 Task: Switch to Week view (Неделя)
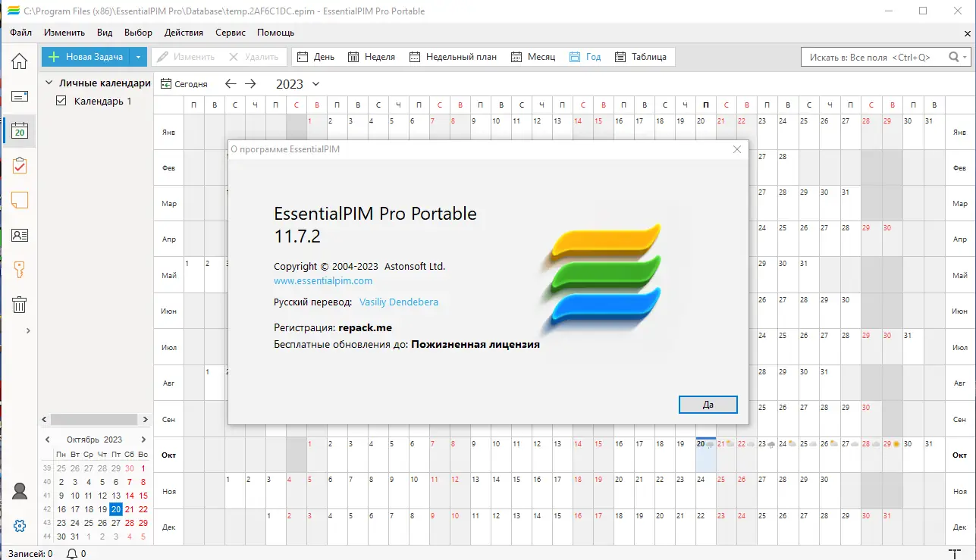372,57
